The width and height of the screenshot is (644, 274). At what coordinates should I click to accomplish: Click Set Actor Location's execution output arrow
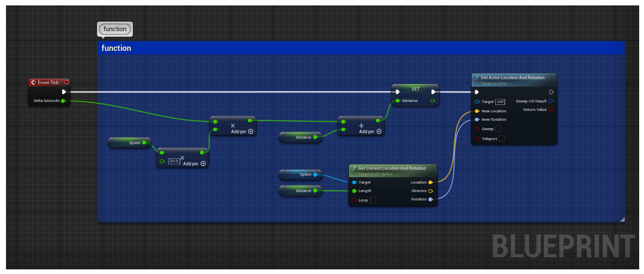point(551,92)
